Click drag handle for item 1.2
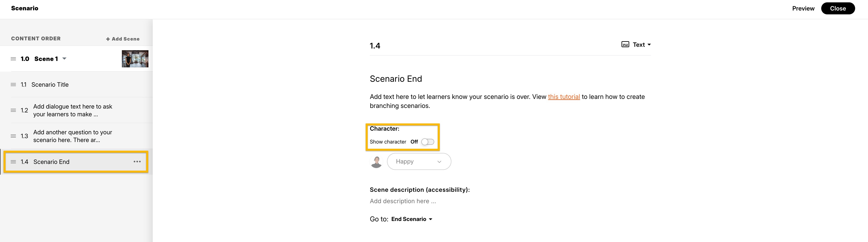The image size is (868, 242). 14,110
